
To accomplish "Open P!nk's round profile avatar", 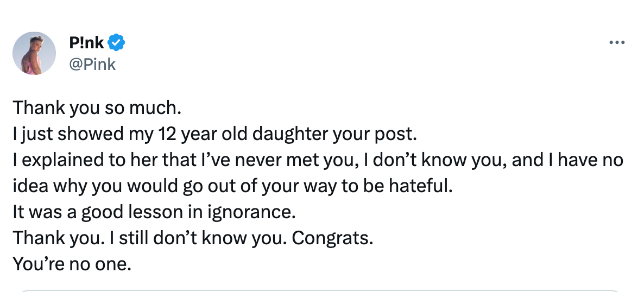I will pyautogui.click(x=34, y=53).
